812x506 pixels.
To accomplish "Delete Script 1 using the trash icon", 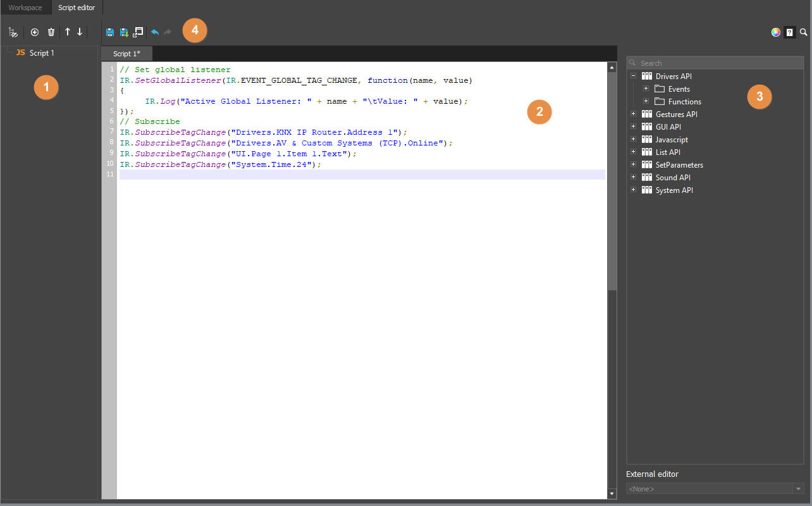I will (x=51, y=32).
